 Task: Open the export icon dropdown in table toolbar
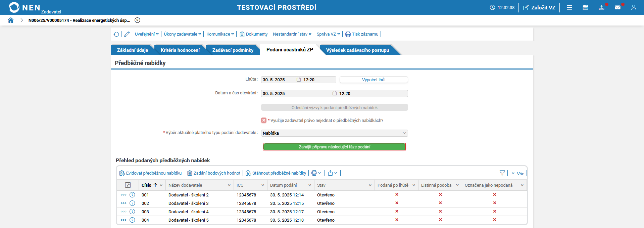click(332, 173)
